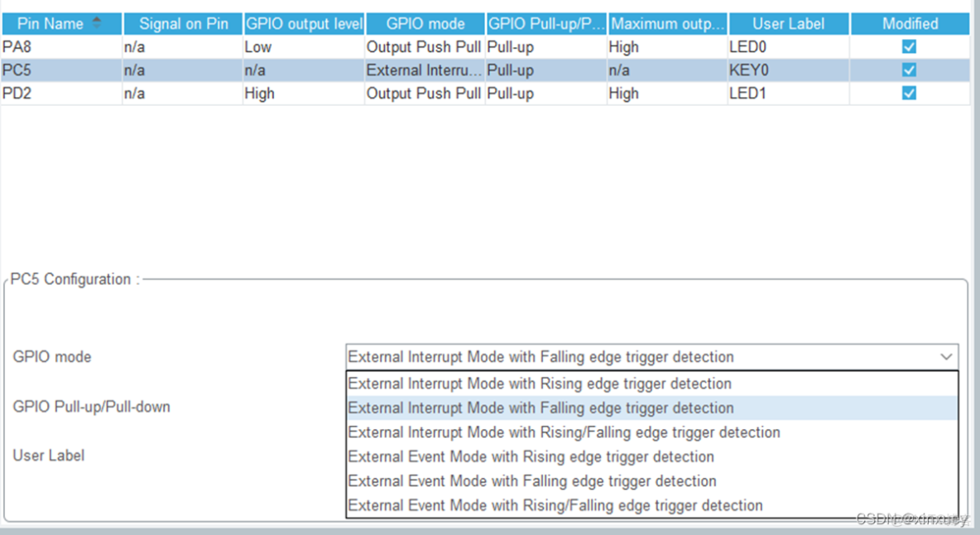Click the GPIO output level column header
This screenshot has width=980, height=535.
point(304,24)
